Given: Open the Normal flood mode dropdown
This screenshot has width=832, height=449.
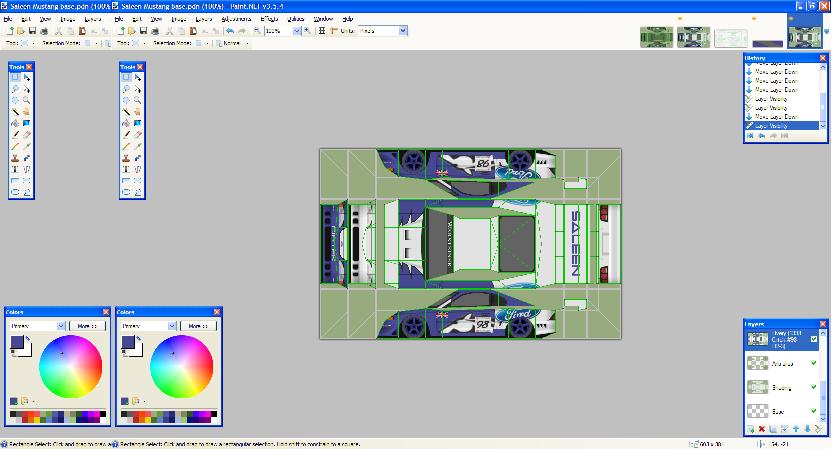Looking at the screenshot, I should pyautogui.click(x=247, y=44).
